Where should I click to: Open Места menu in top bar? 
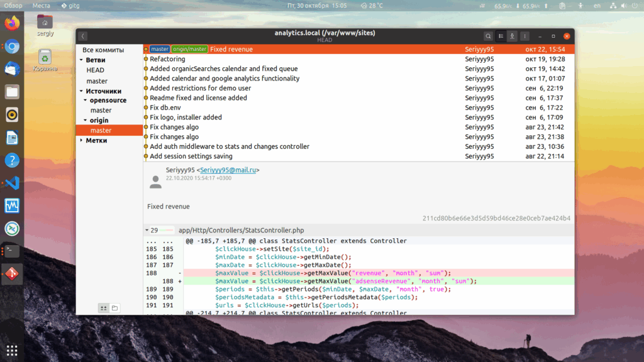pyautogui.click(x=41, y=5)
